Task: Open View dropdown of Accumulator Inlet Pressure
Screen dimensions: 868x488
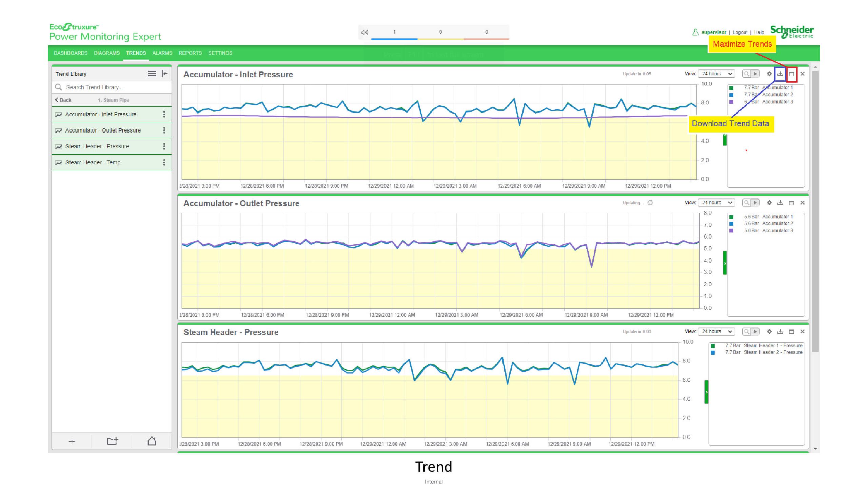Action: point(716,74)
